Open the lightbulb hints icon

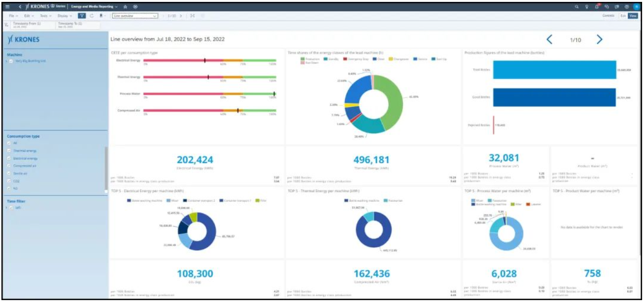click(x=587, y=7)
